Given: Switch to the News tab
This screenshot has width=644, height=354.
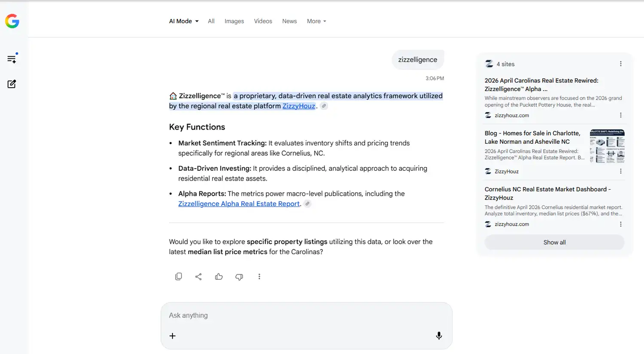Looking at the screenshot, I should point(289,21).
